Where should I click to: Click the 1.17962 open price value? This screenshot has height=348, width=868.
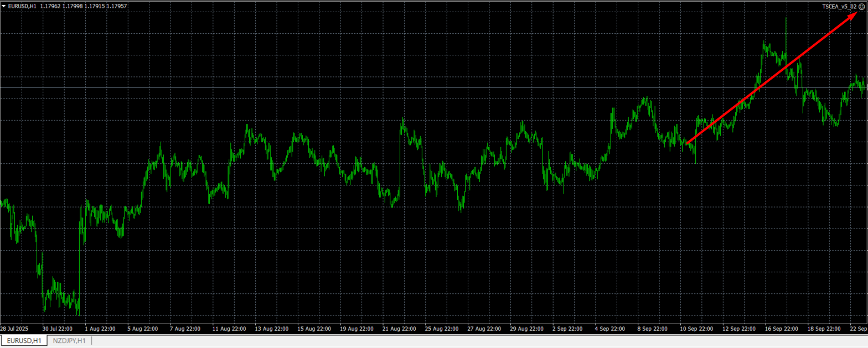pyautogui.click(x=50, y=6)
